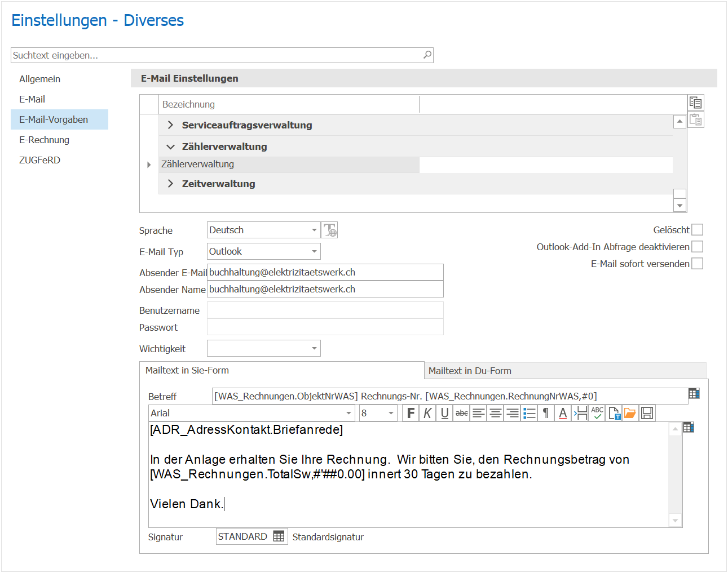The height and width of the screenshot is (573, 728).
Task: Click the insert text template icon
Action: (614, 413)
